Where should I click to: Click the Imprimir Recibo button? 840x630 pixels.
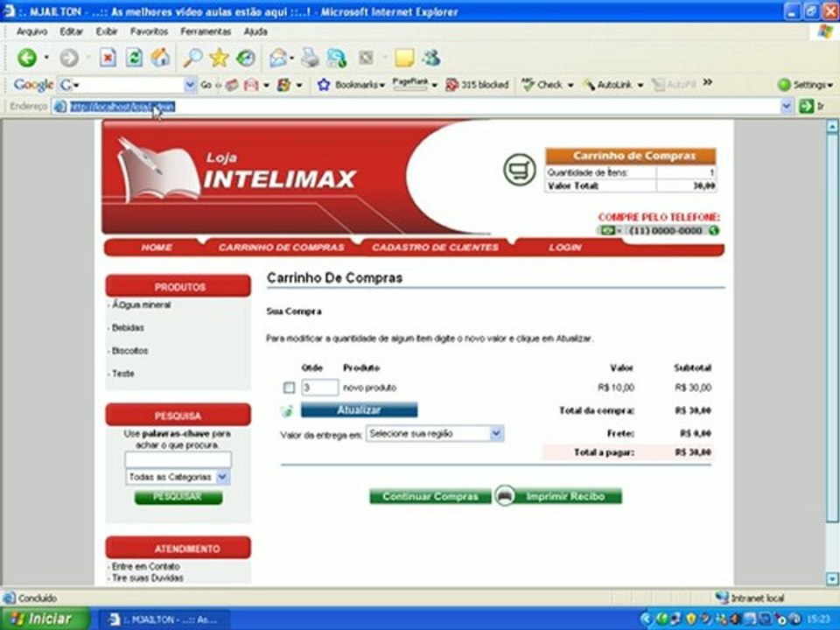(x=567, y=496)
